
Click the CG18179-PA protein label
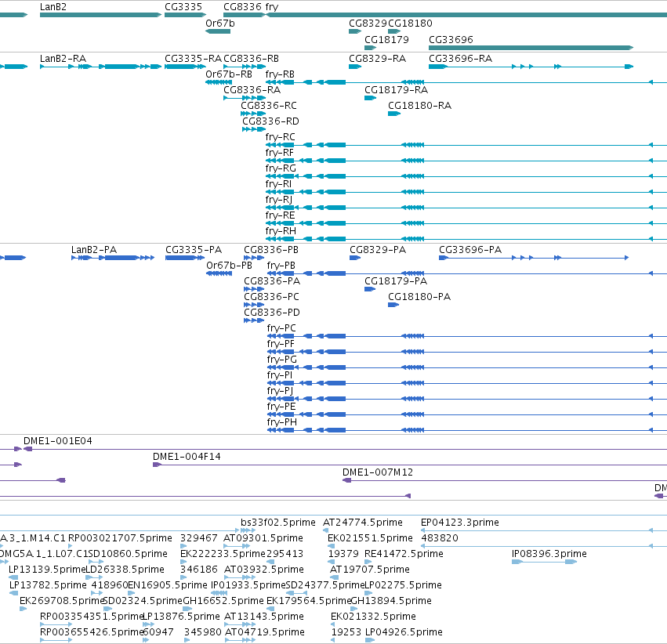(x=396, y=281)
